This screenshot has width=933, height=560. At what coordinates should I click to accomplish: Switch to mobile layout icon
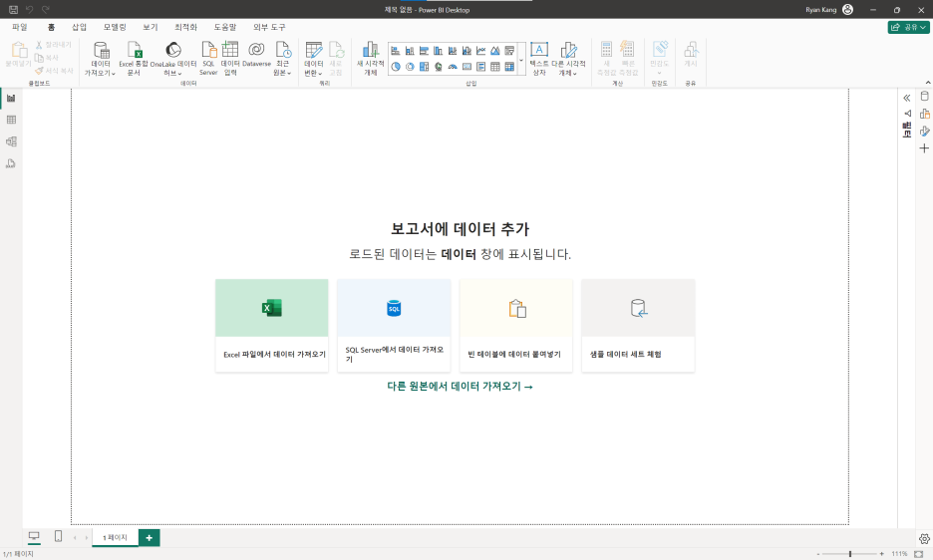[x=58, y=536]
